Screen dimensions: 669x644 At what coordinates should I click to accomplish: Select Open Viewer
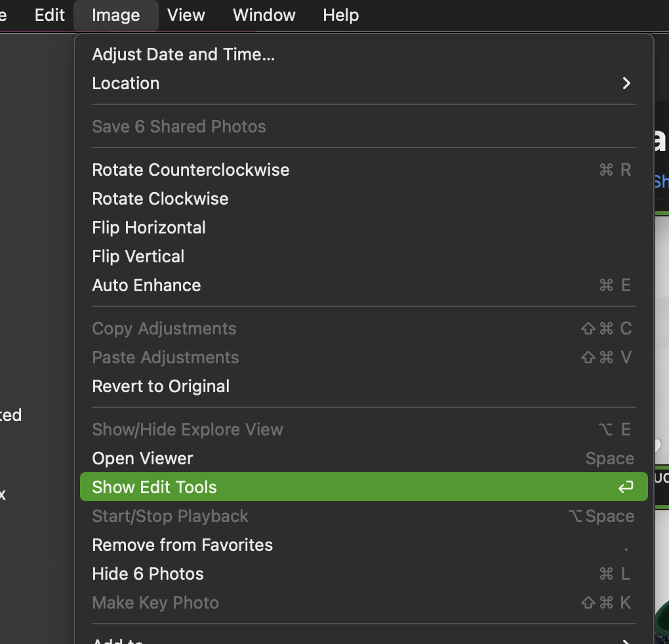click(x=142, y=458)
